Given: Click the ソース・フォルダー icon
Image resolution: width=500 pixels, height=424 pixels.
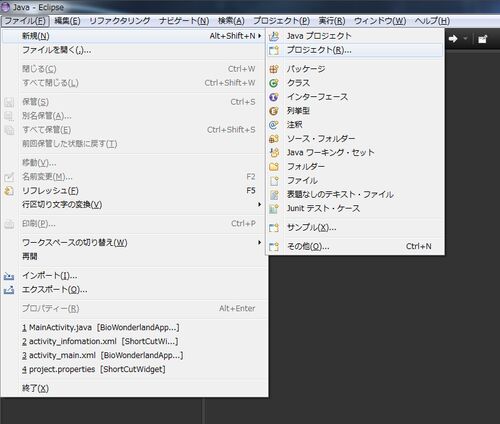Looking at the screenshot, I should pyautogui.click(x=274, y=139).
